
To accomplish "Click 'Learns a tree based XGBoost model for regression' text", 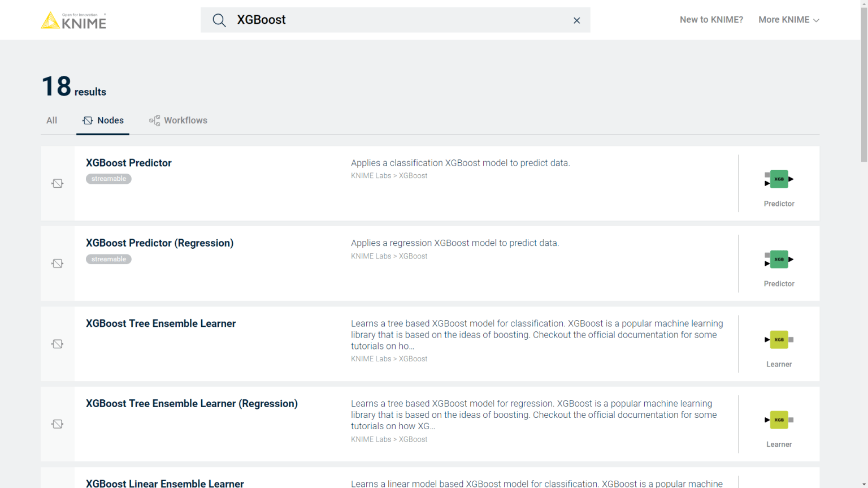I will pos(534,415).
